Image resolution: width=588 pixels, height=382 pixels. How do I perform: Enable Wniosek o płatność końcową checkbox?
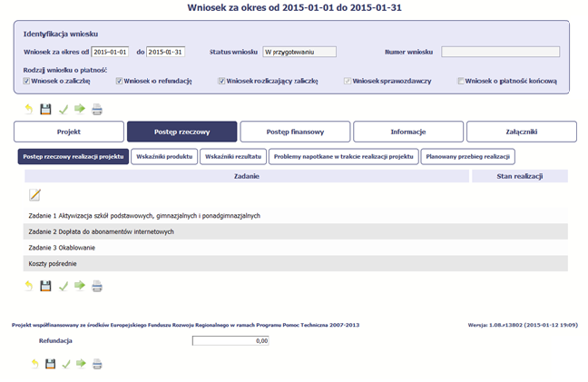click(460, 81)
